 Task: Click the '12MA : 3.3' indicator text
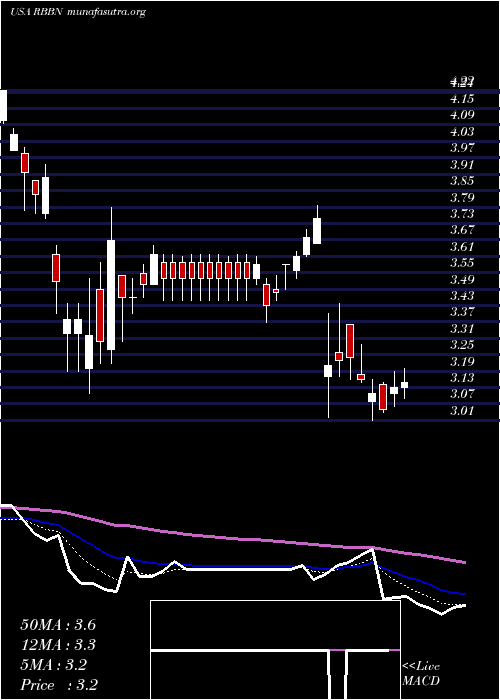(58, 645)
